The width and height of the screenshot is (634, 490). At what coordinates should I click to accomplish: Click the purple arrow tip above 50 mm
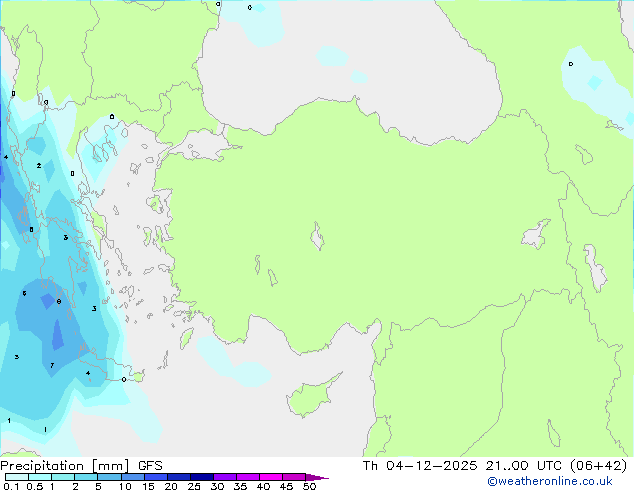(x=317, y=477)
